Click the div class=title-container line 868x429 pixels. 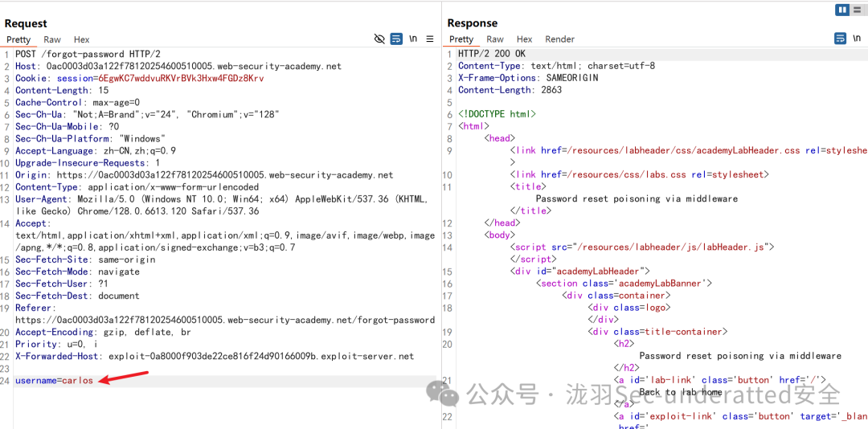pos(657,332)
